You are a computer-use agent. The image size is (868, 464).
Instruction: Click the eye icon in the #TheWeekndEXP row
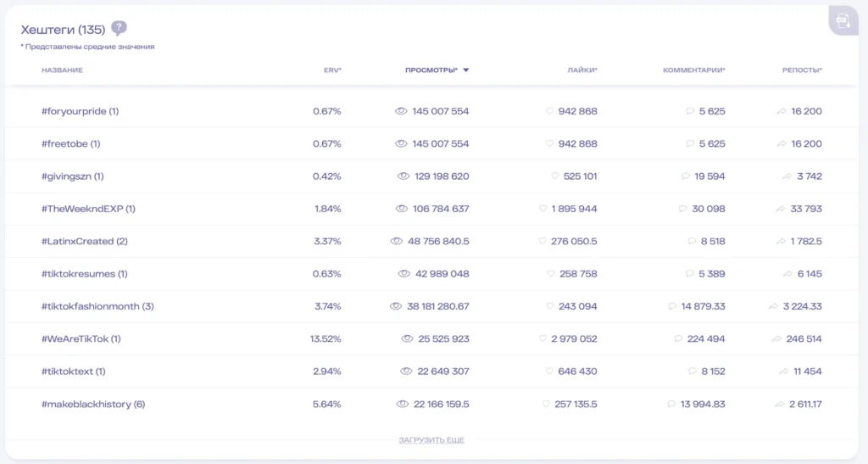(x=401, y=209)
